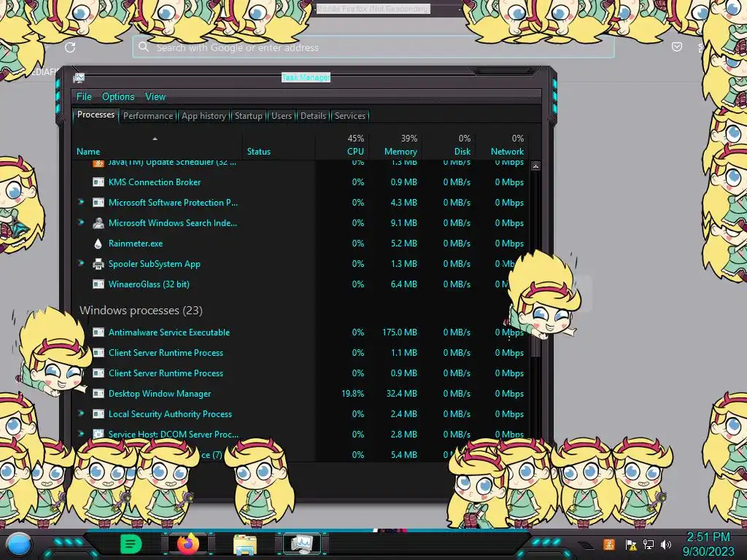Viewport: 747px width, 560px height.
Task: Switch to the App history tab
Action: pos(204,116)
